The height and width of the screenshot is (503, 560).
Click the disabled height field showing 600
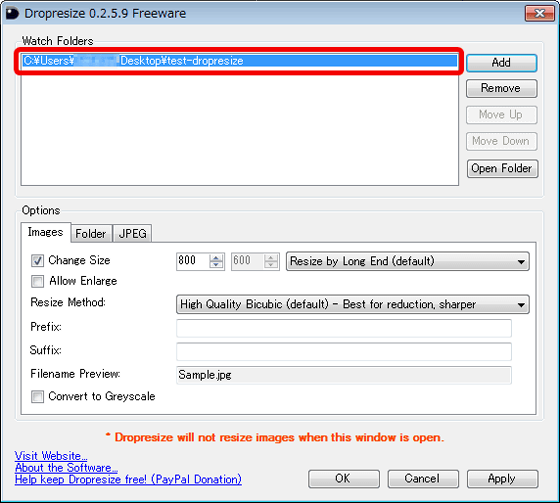(x=248, y=261)
